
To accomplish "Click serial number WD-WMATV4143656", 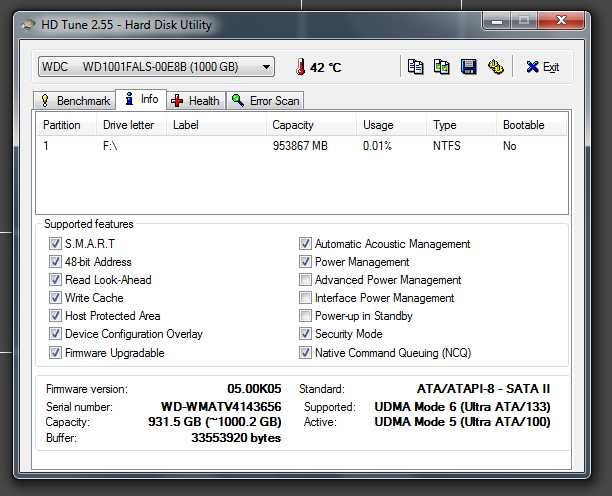I will click(221, 407).
